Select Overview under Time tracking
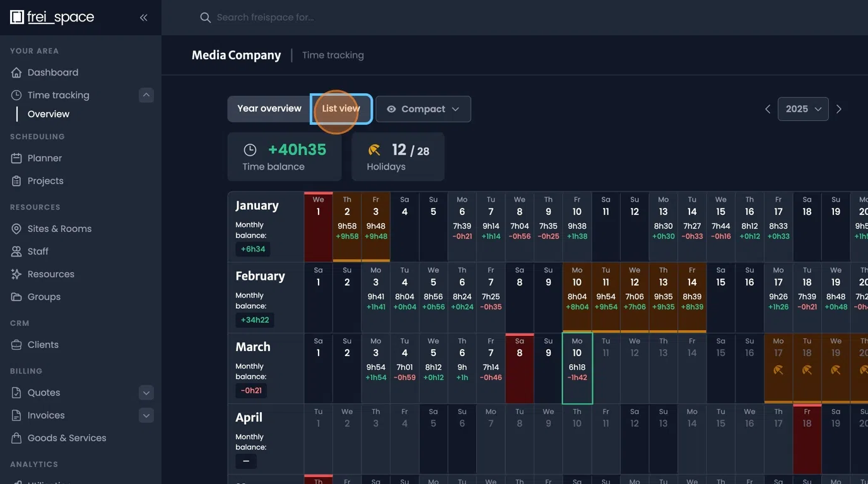The width and height of the screenshot is (868, 484). click(x=49, y=114)
